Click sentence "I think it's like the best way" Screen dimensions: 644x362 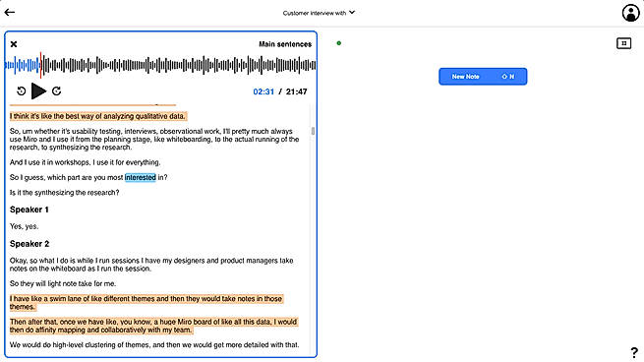click(x=97, y=116)
